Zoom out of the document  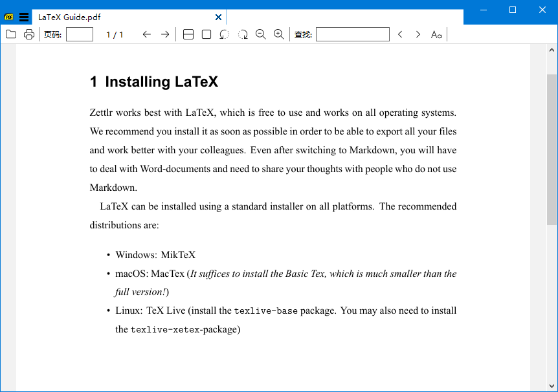[261, 34]
